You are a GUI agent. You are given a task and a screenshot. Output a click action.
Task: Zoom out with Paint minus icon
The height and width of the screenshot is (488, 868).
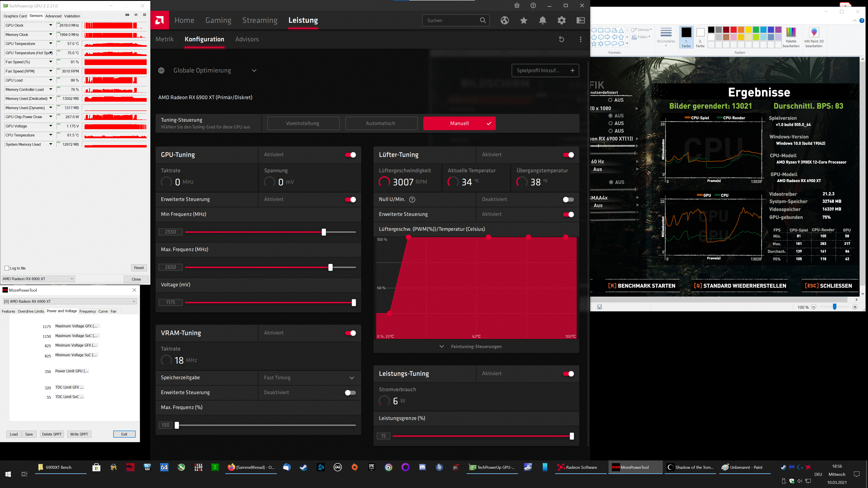(814, 307)
